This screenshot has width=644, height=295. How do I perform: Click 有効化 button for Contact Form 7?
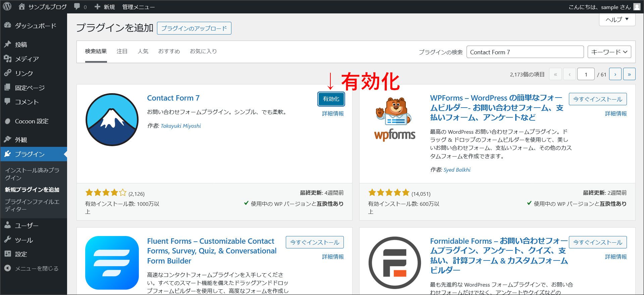pos(331,99)
